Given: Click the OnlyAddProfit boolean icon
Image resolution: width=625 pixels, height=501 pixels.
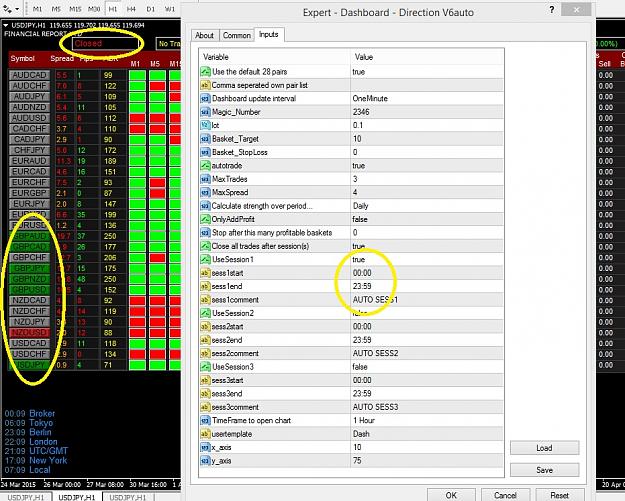Looking at the screenshot, I should pos(205,219).
